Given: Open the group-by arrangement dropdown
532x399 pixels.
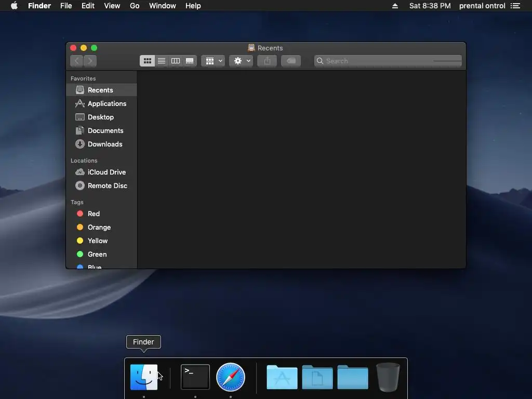Looking at the screenshot, I should 213,61.
